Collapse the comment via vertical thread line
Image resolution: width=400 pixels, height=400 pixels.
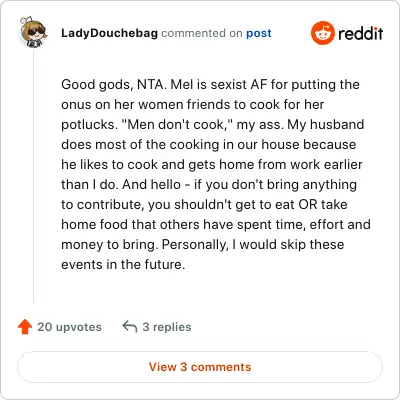tap(33, 177)
